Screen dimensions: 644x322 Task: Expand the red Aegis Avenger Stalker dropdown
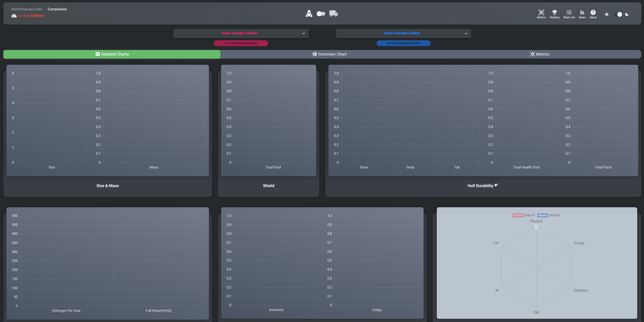(241, 33)
